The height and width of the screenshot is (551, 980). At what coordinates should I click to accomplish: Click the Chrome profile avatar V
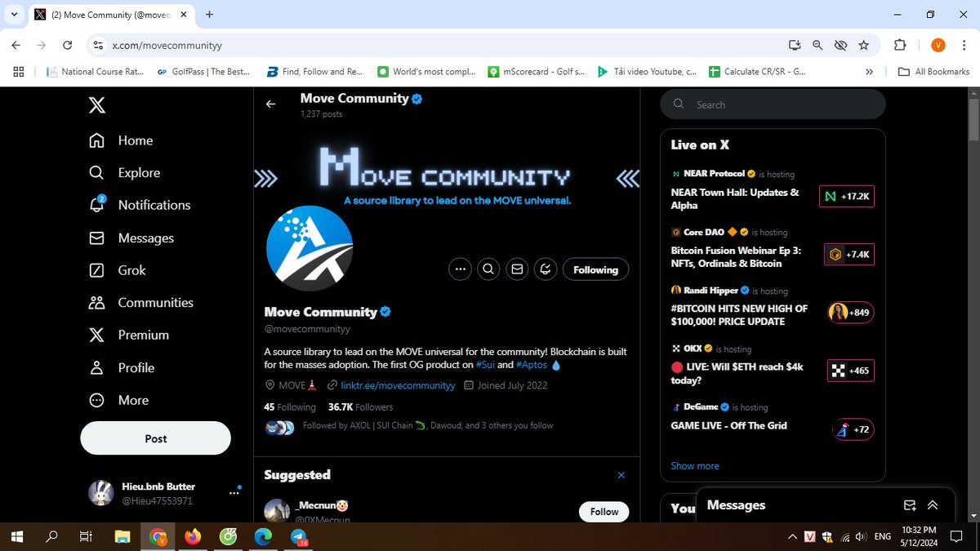(x=938, y=45)
